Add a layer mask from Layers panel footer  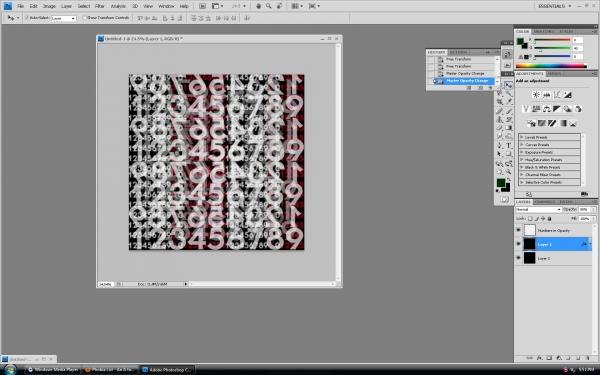click(x=549, y=358)
